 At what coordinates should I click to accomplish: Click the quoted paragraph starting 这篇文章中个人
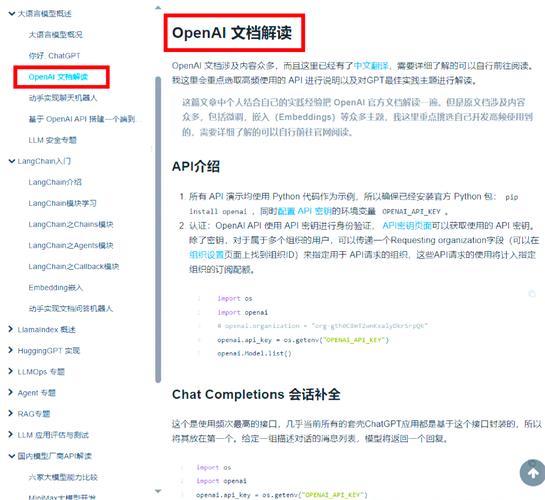tap(357, 117)
